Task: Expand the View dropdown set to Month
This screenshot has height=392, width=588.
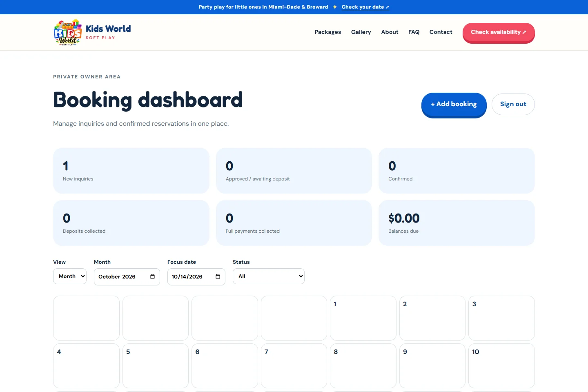Action: coord(70,276)
